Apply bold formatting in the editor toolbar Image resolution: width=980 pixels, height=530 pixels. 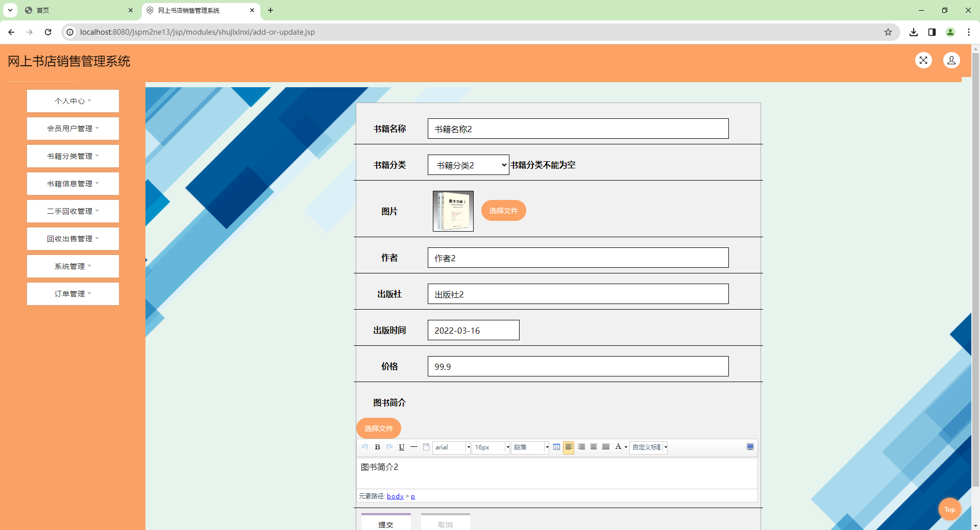click(x=377, y=447)
